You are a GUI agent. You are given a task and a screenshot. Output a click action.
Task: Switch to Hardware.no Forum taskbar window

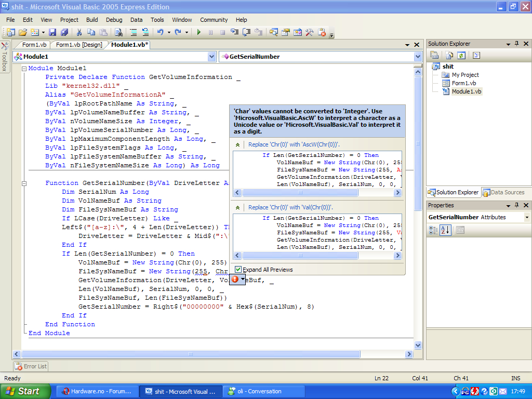click(x=97, y=391)
